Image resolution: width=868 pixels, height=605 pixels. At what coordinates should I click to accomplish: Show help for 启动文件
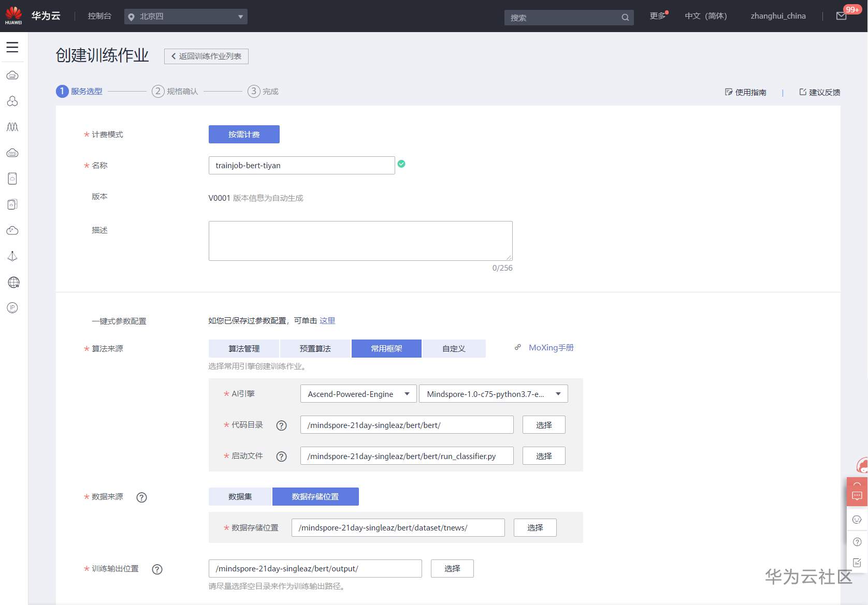(x=281, y=456)
